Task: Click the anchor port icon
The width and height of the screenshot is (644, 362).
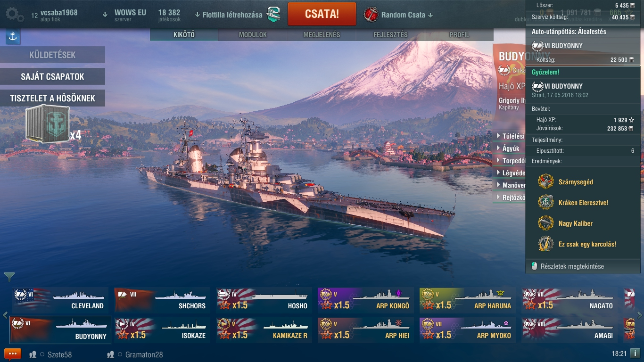Action: (x=13, y=37)
